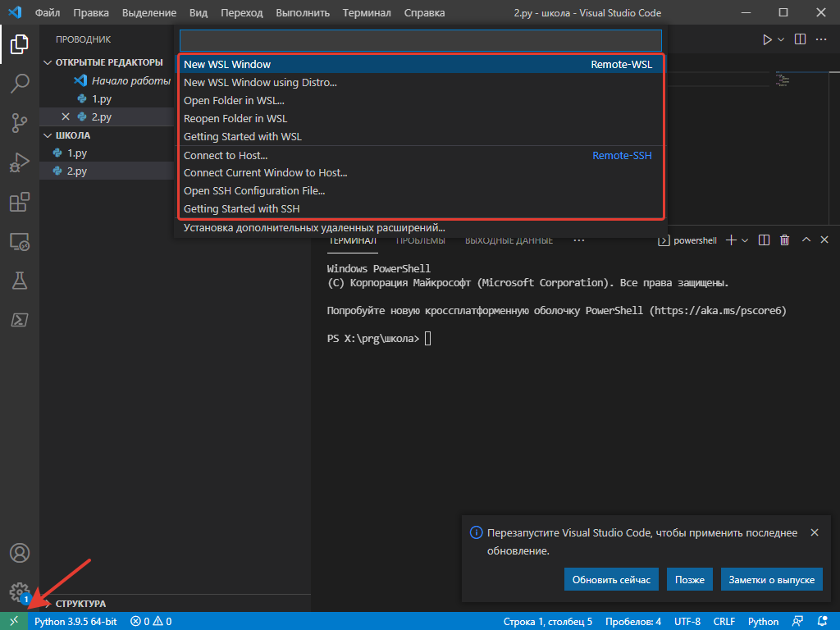Open the Выполнить menu
Image resolution: width=840 pixels, height=630 pixels.
pyautogui.click(x=303, y=13)
